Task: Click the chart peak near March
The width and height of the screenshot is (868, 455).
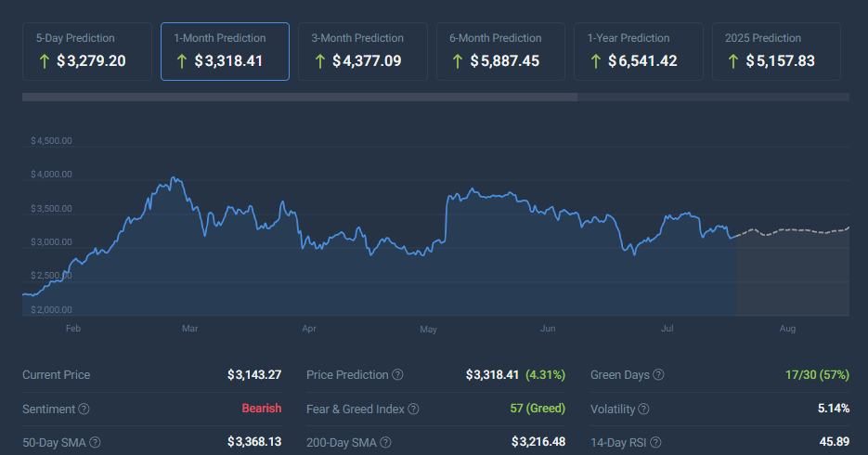Action: (171, 179)
